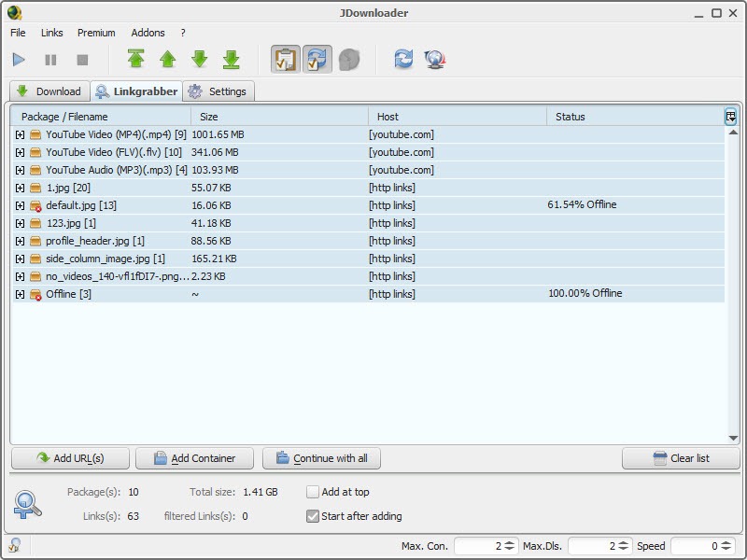Sort by the Status column header

pos(636,117)
